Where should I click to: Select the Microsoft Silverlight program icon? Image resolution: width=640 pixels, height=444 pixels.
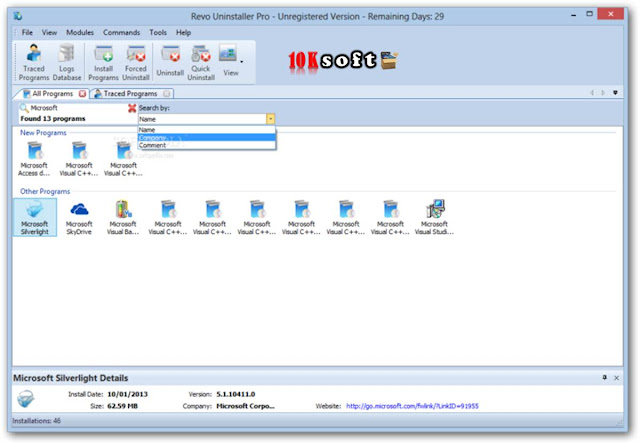tap(35, 218)
